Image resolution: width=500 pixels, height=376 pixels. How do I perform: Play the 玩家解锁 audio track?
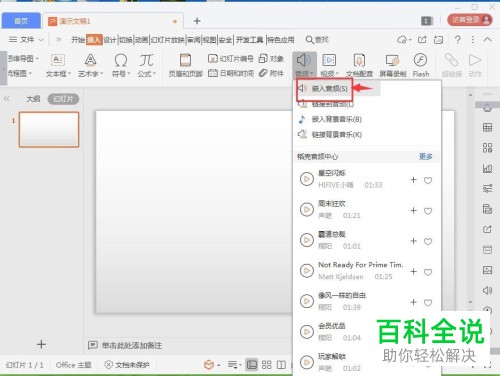pyautogui.click(x=306, y=362)
